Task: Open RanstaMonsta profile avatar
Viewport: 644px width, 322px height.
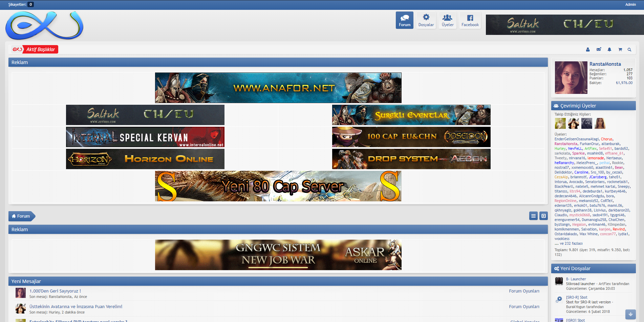Action: click(x=571, y=78)
